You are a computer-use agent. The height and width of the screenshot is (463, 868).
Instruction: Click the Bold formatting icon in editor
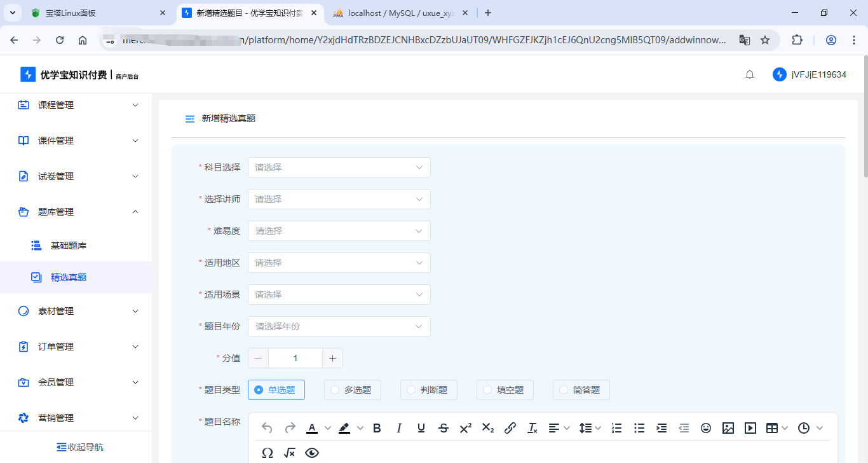[377, 428]
